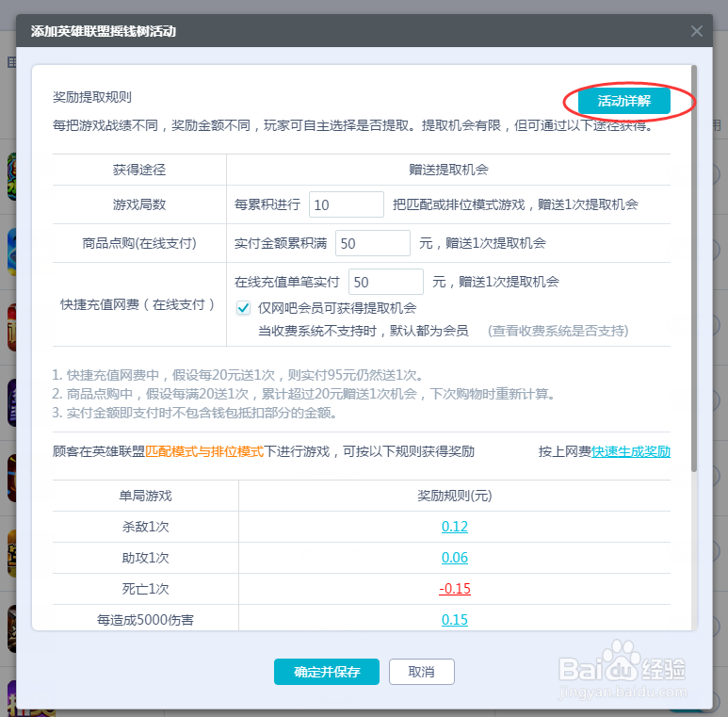Click note 2 about 商品点购 example
The height and width of the screenshot is (717, 728).
(303, 394)
